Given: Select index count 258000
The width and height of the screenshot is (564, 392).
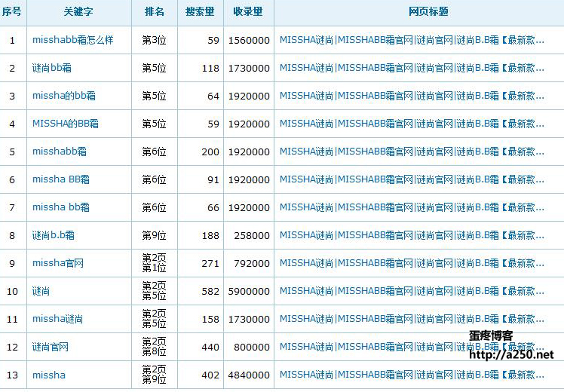Looking at the screenshot, I should pyautogui.click(x=252, y=235).
